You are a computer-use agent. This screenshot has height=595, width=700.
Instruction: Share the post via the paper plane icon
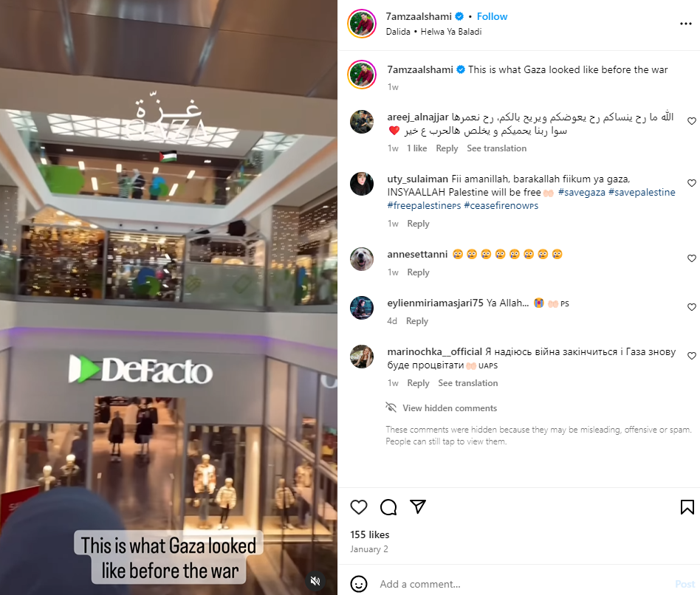(418, 506)
